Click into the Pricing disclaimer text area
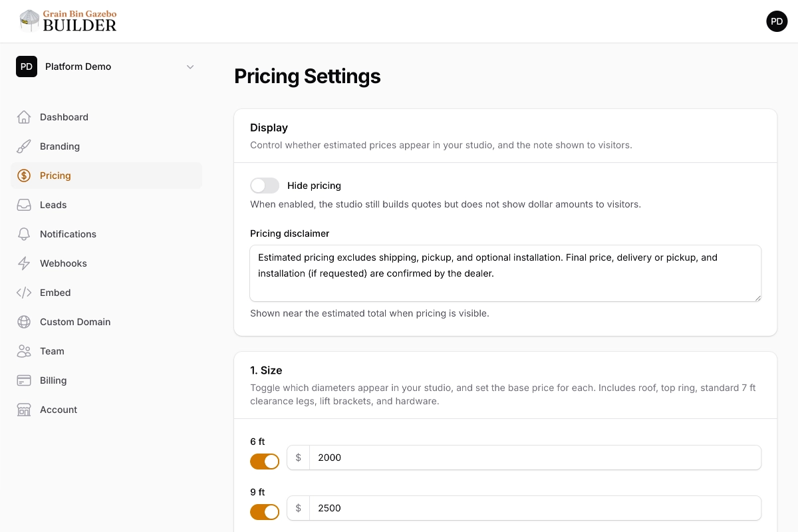 point(505,273)
